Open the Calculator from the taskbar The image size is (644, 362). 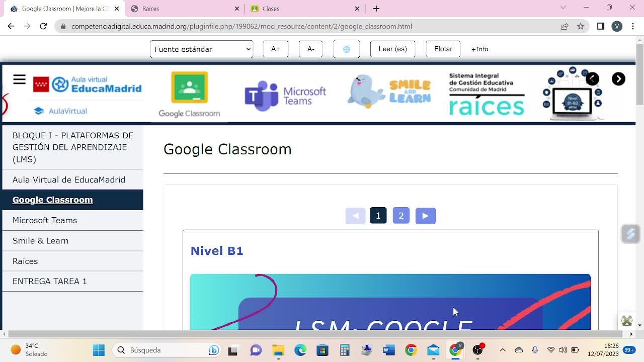pyautogui.click(x=345, y=350)
